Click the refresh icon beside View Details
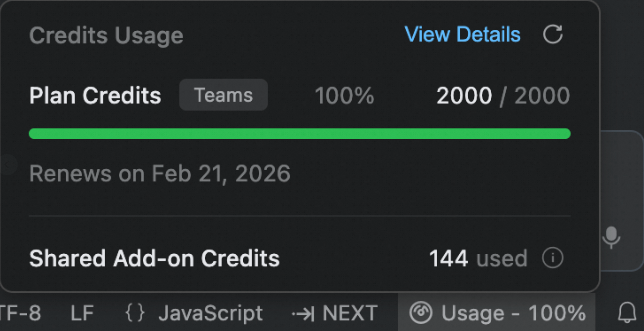This screenshot has height=331, width=644. click(x=552, y=35)
